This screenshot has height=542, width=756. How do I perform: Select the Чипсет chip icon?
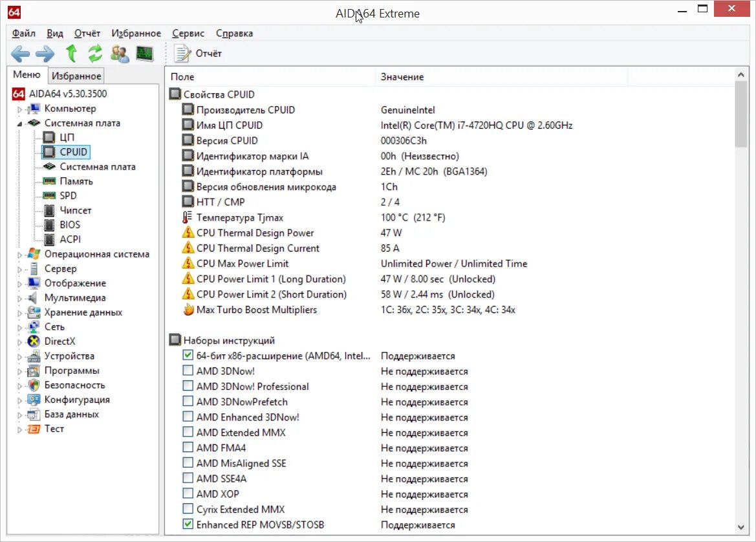click(49, 210)
